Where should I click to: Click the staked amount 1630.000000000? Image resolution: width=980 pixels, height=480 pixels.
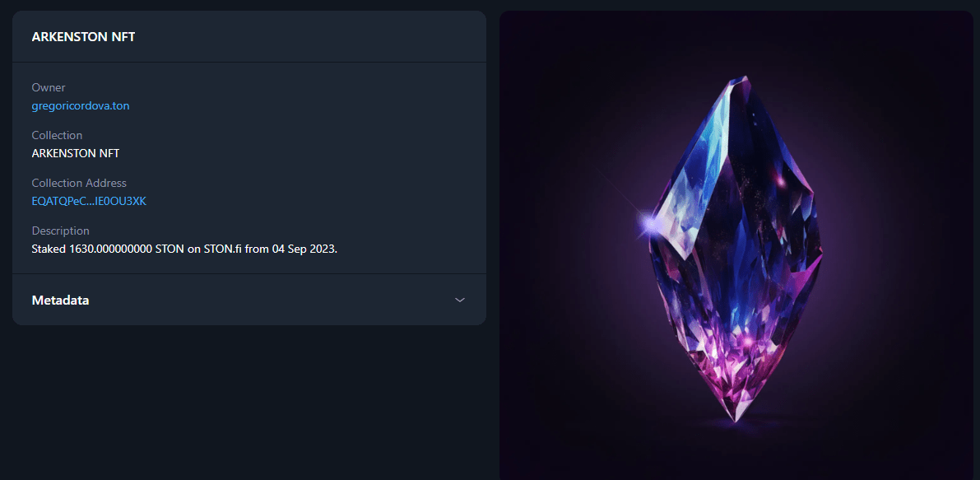point(112,249)
